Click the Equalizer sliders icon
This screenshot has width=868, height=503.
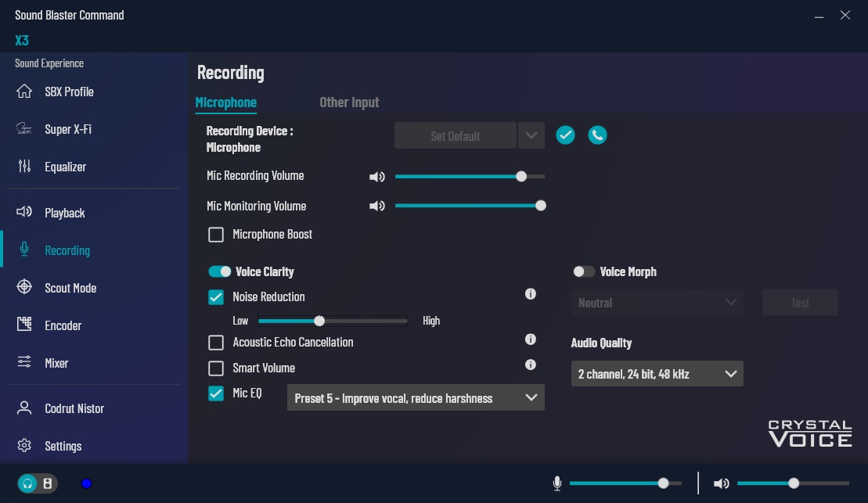[x=24, y=166]
